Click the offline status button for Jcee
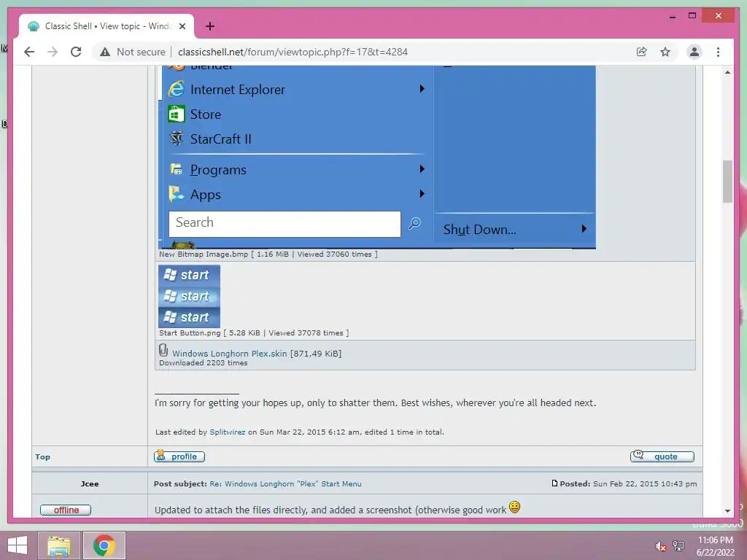Image resolution: width=747 pixels, height=560 pixels. coord(66,510)
